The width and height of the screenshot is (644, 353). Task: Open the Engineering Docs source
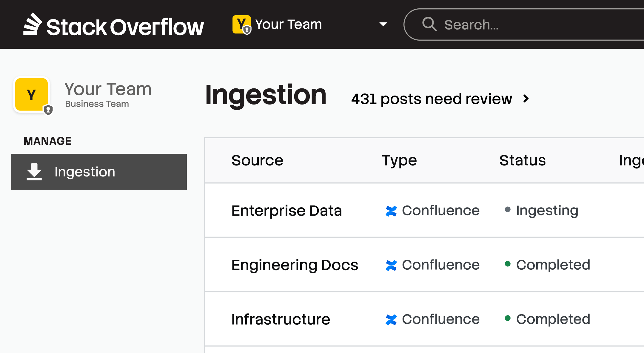(294, 265)
